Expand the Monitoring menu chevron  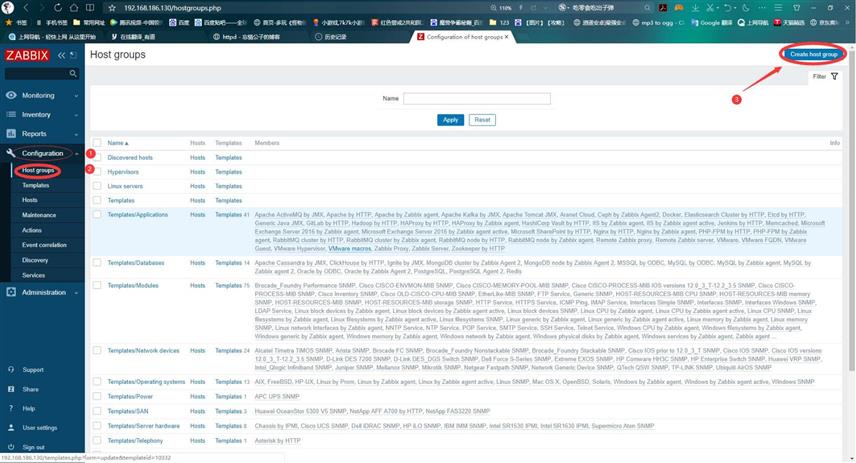click(76, 96)
